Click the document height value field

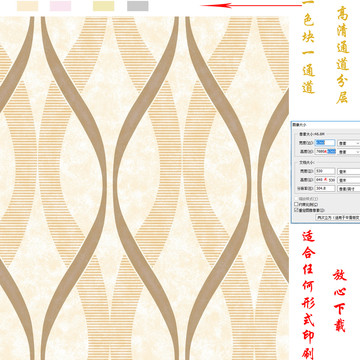pos(325,180)
